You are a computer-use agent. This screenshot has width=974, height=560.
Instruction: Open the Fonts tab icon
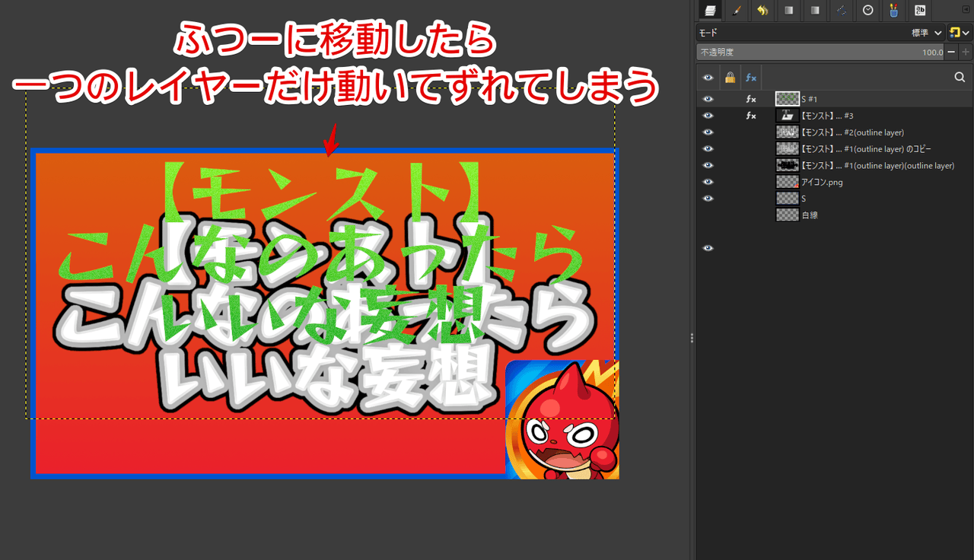tap(920, 11)
